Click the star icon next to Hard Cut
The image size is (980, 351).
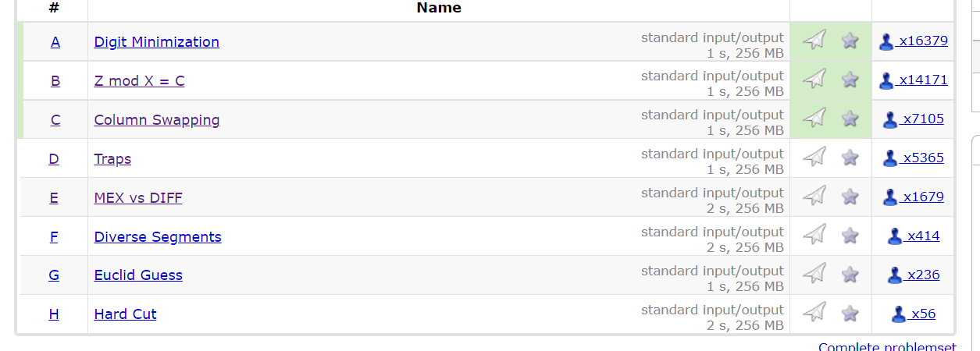850,313
